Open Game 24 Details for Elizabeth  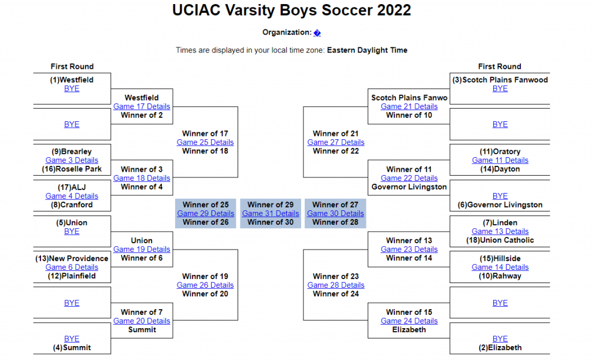409,321
